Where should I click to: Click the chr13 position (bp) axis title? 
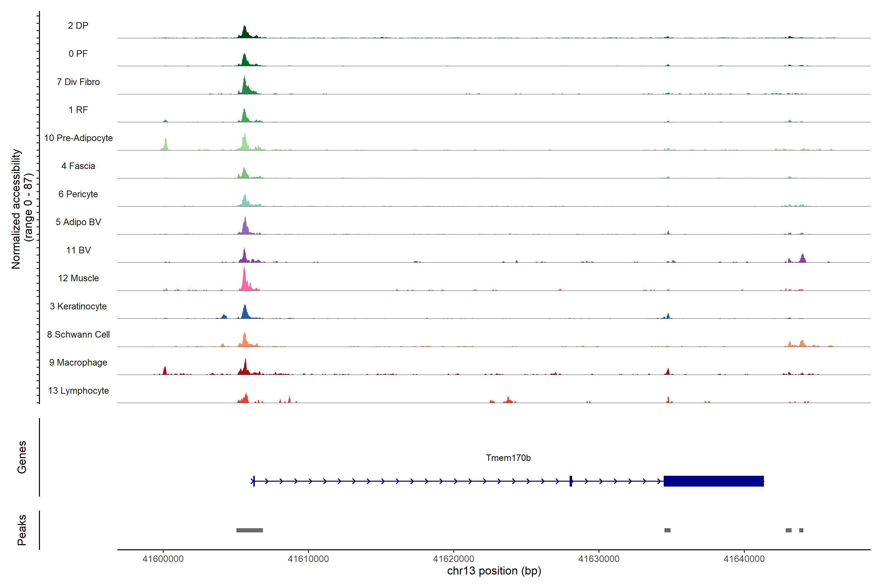click(494, 571)
